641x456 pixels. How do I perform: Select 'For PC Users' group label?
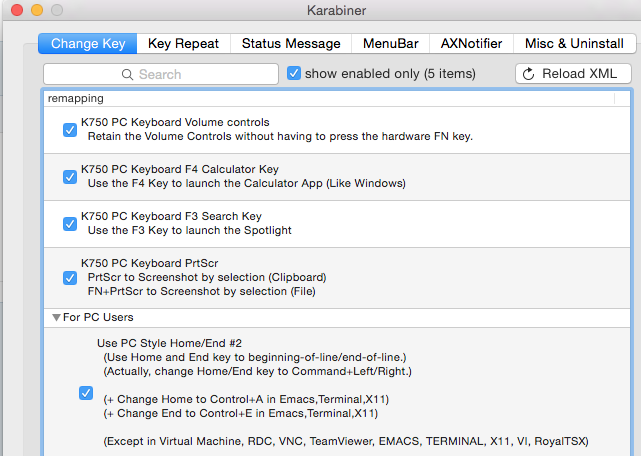(x=98, y=317)
